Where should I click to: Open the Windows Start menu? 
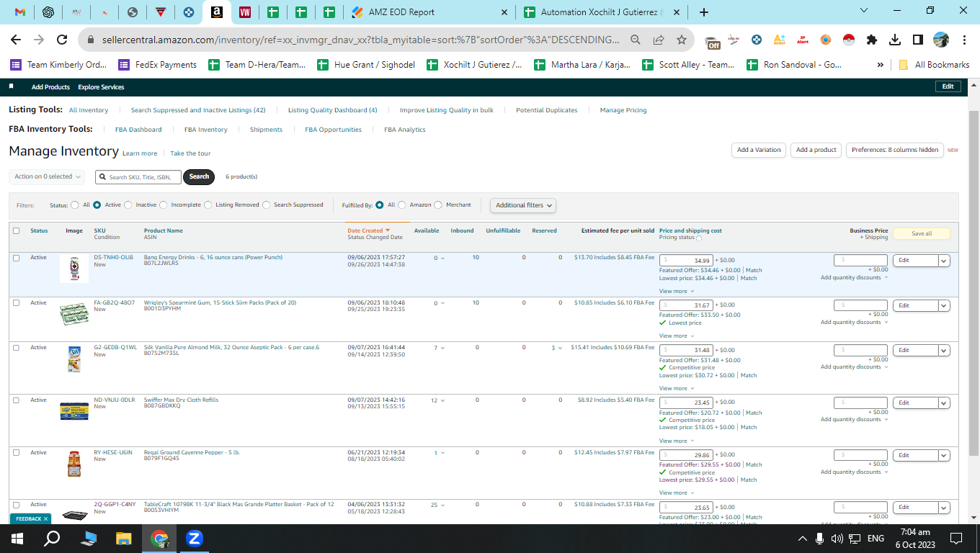click(17, 538)
